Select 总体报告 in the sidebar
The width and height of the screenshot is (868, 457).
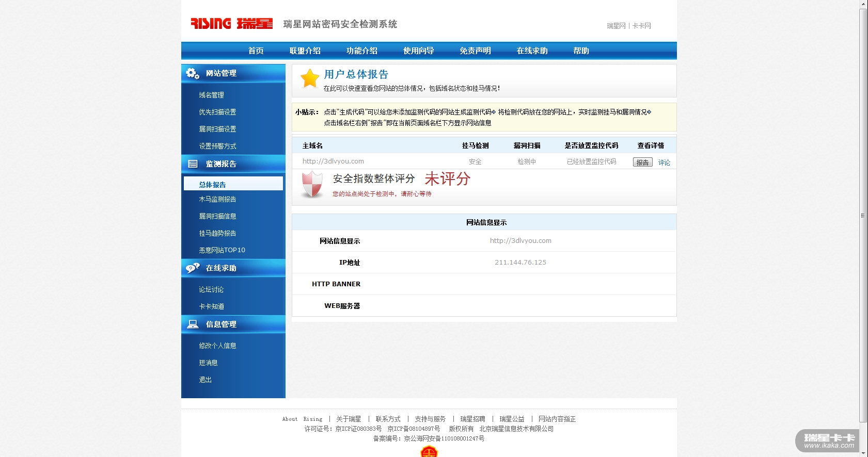(x=233, y=184)
